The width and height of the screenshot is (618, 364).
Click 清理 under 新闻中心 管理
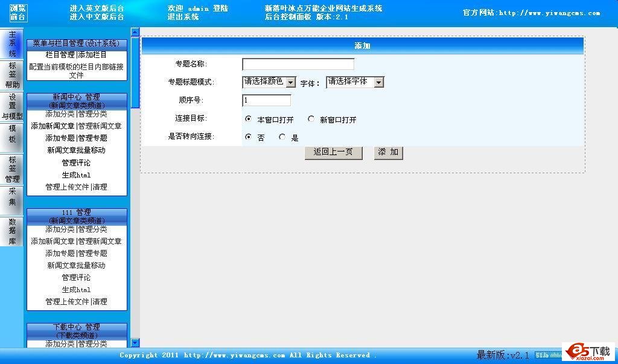point(100,187)
